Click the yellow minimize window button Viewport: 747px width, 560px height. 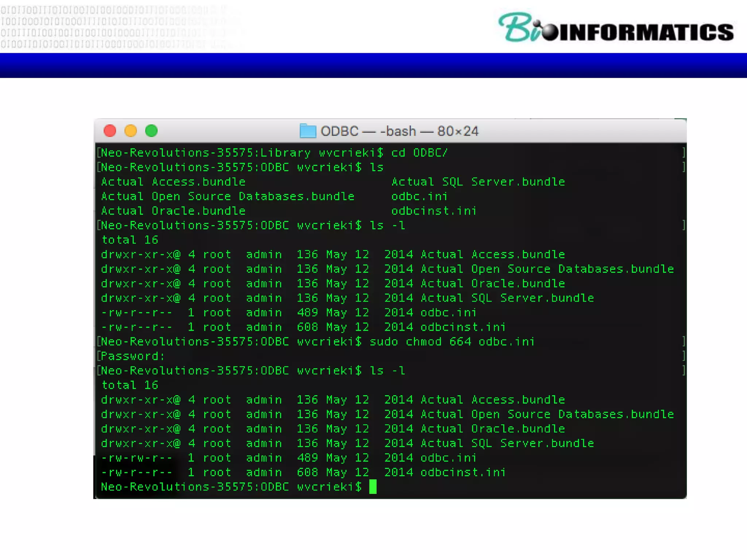131,131
